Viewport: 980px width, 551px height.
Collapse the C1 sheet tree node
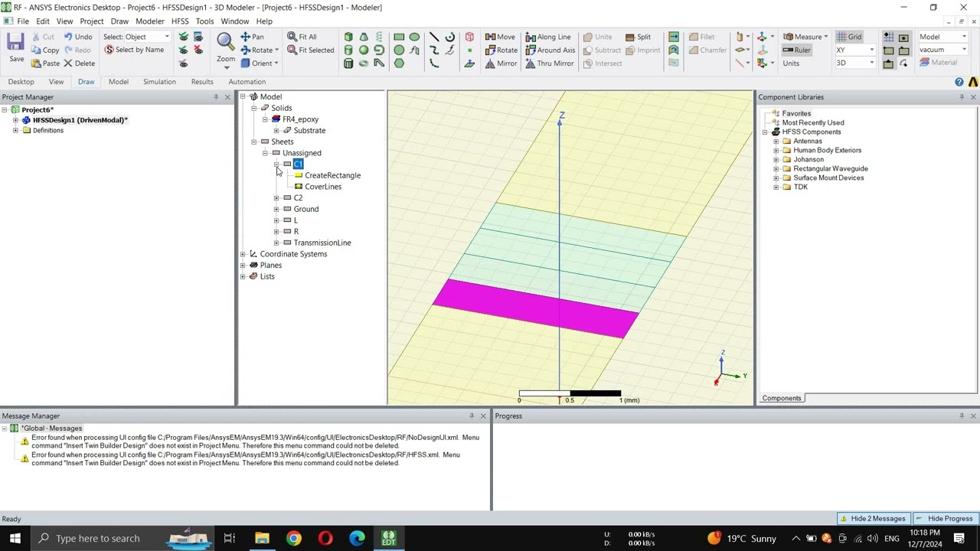tap(276, 165)
